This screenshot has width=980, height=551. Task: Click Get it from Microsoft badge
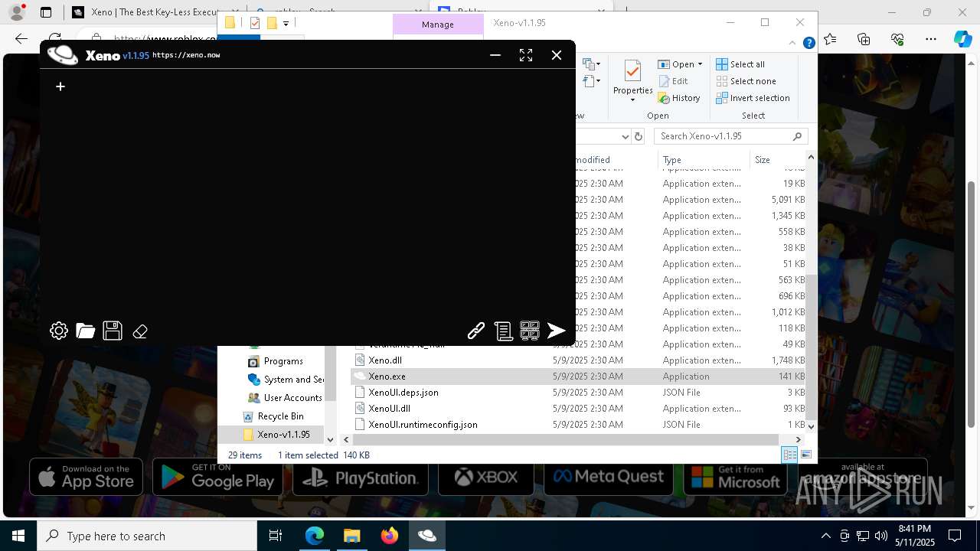tap(734, 478)
